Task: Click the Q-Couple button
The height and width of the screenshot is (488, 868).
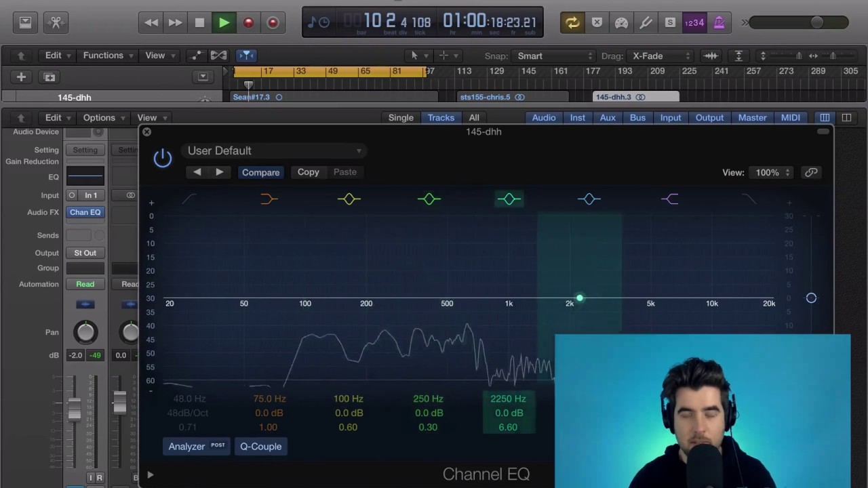Action: click(x=260, y=446)
